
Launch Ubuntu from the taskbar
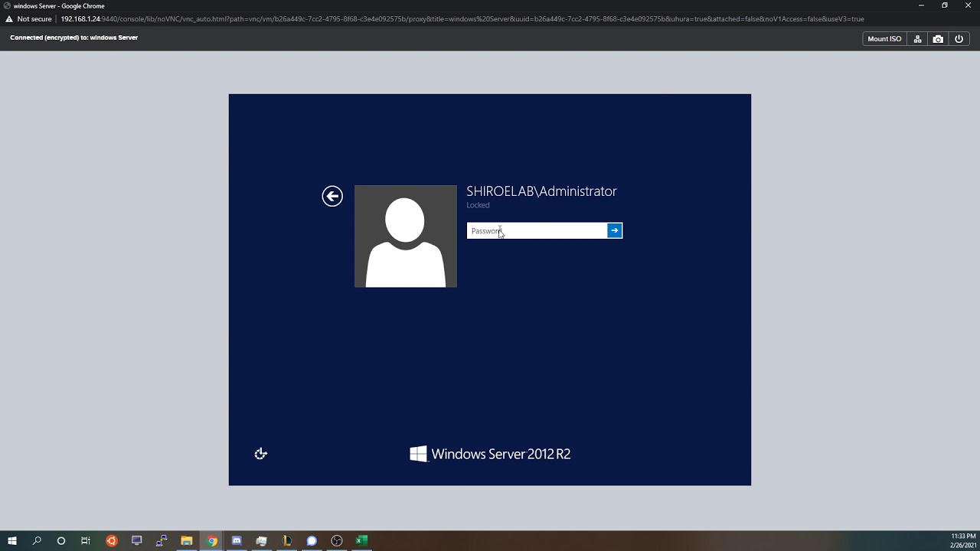pos(112,541)
